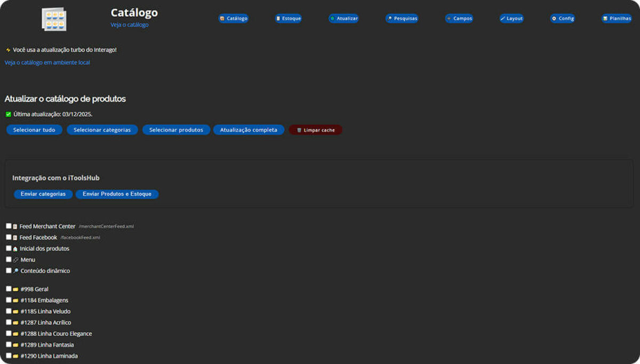Enable the Conteúdo dinâmico checkbox

[9, 270]
